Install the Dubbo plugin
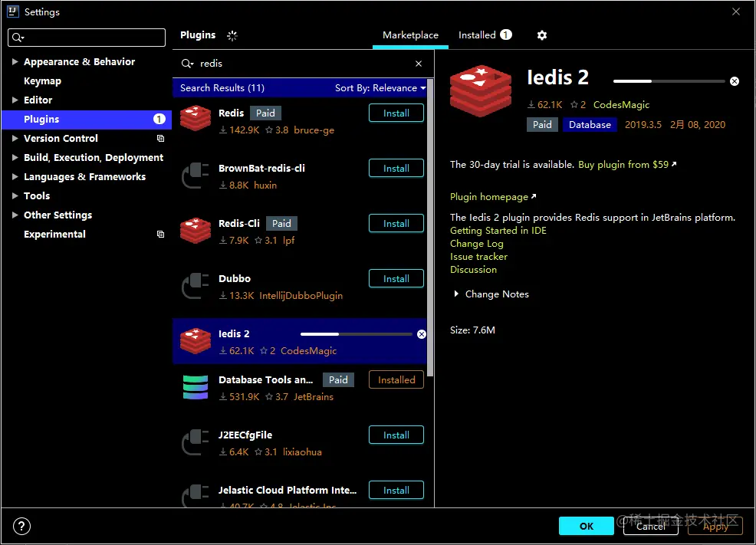The width and height of the screenshot is (756, 545). click(396, 278)
